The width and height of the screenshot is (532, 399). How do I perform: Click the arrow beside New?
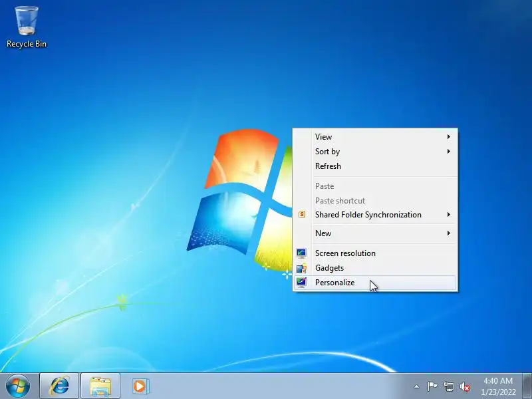[448, 233]
